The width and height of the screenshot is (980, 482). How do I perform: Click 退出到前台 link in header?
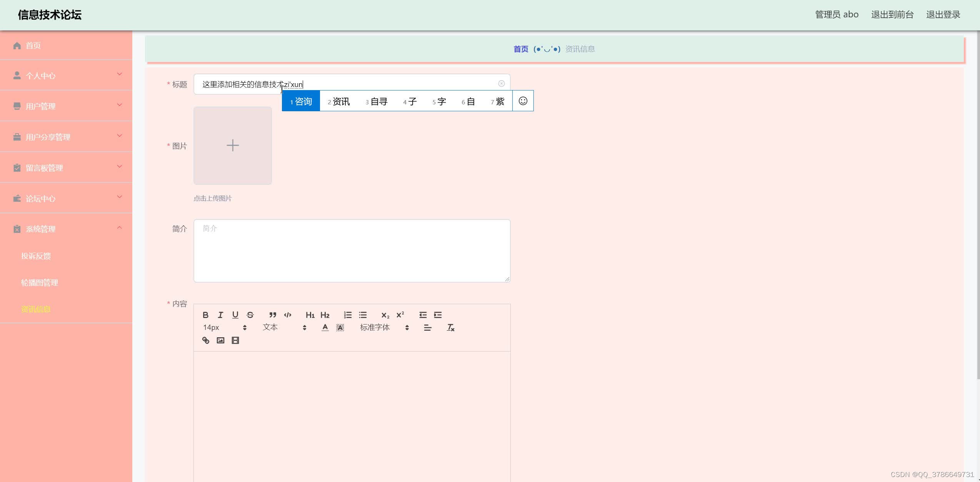tap(892, 15)
